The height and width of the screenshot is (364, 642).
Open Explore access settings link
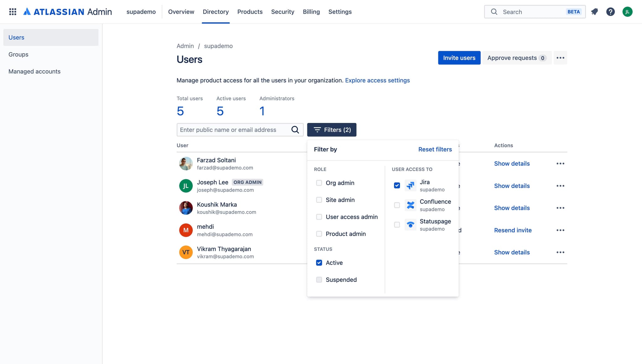[377, 80]
